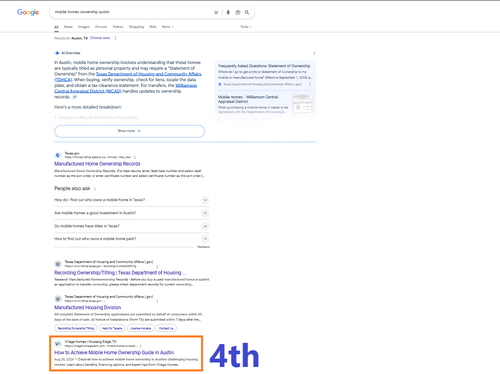500x374 pixels.
Task: Switch to the Videos tab
Action: click(x=118, y=27)
